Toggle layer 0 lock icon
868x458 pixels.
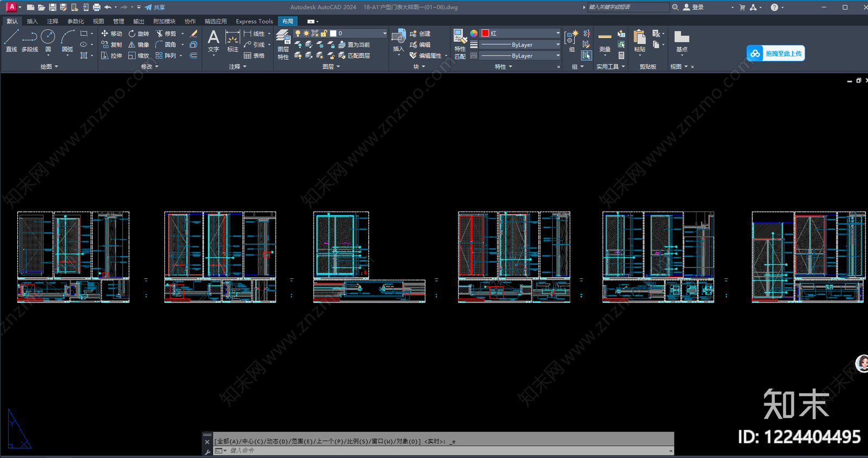click(324, 34)
